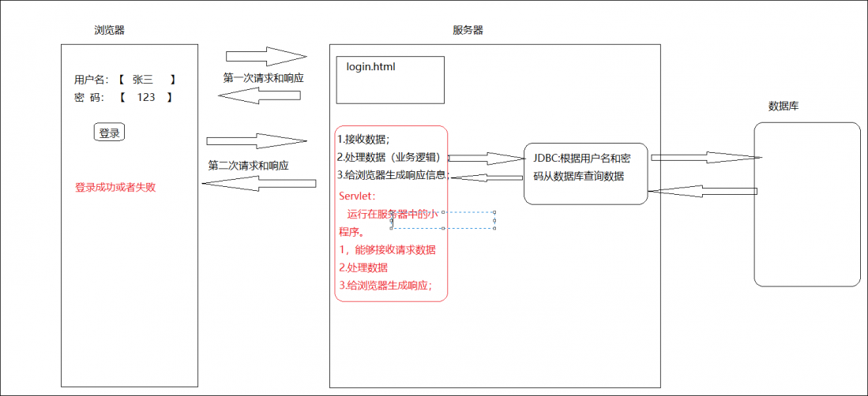Click inside the dashed selected text box
The height and width of the screenshot is (396, 868).
[x=443, y=220]
